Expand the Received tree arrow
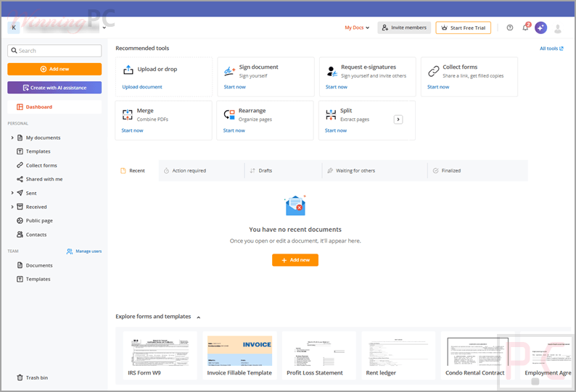This screenshot has width=576, height=392. (12, 207)
